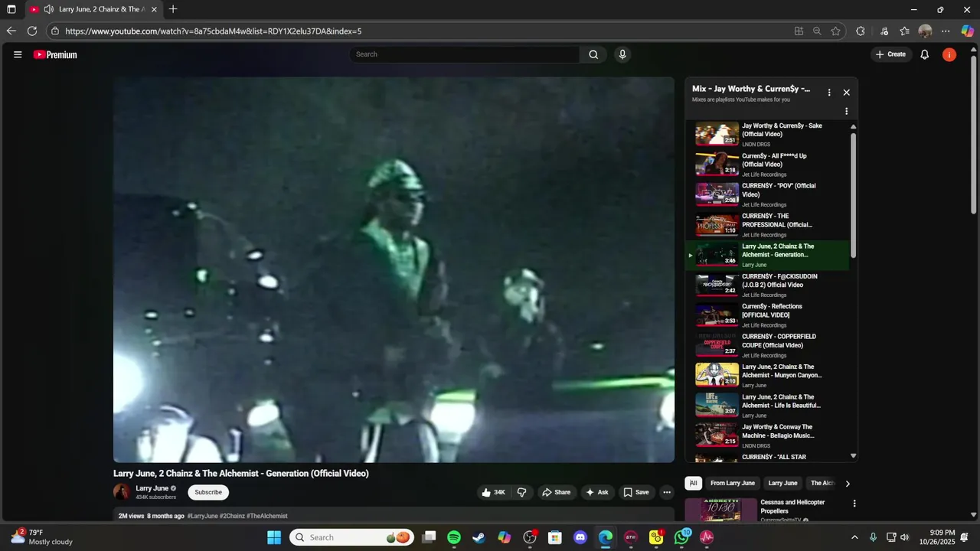Screen dimensions: 980x551
Task: Click the search magnifier button
Action: pyautogui.click(x=593, y=54)
